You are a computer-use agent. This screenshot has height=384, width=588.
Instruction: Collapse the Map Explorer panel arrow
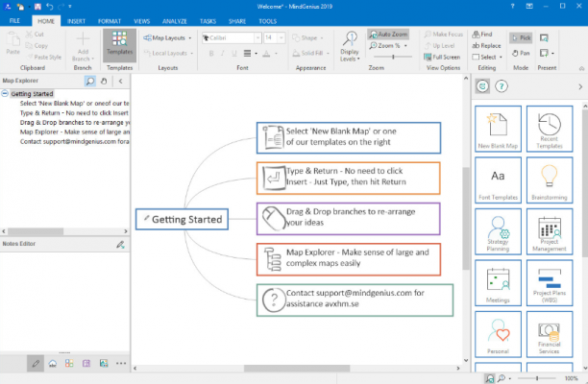(121, 81)
